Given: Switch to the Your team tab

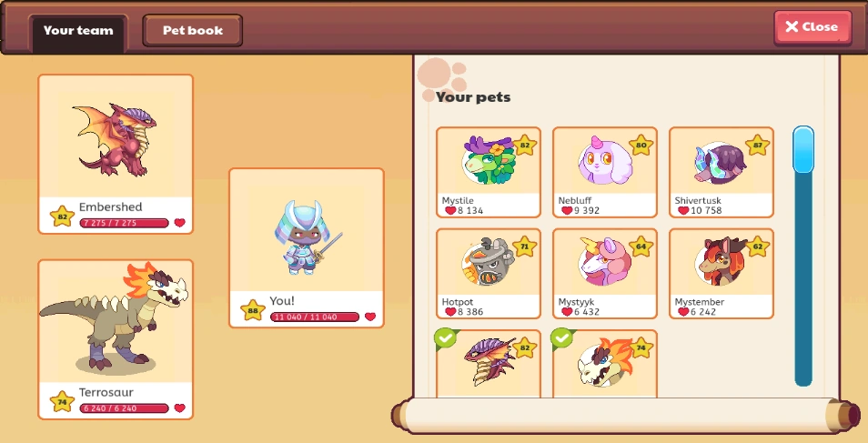Looking at the screenshot, I should 78,32.
